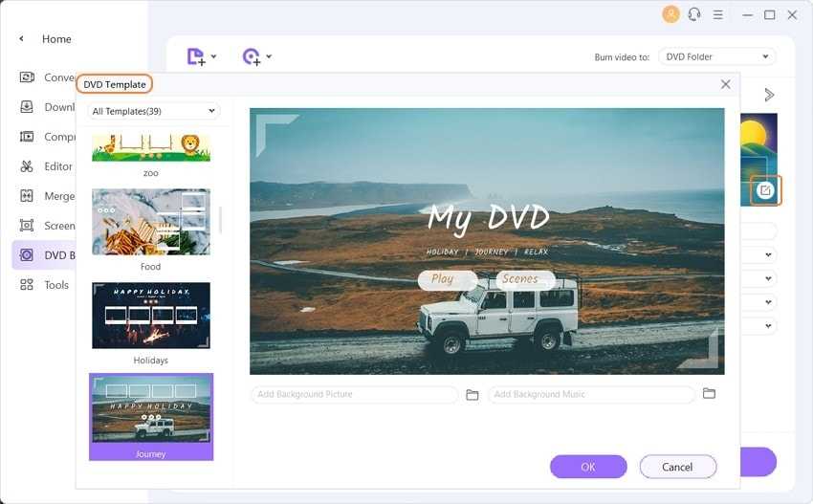Expand the All Templates(39) dropdown
This screenshot has width=813, height=504.
click(x=154, y=112)
